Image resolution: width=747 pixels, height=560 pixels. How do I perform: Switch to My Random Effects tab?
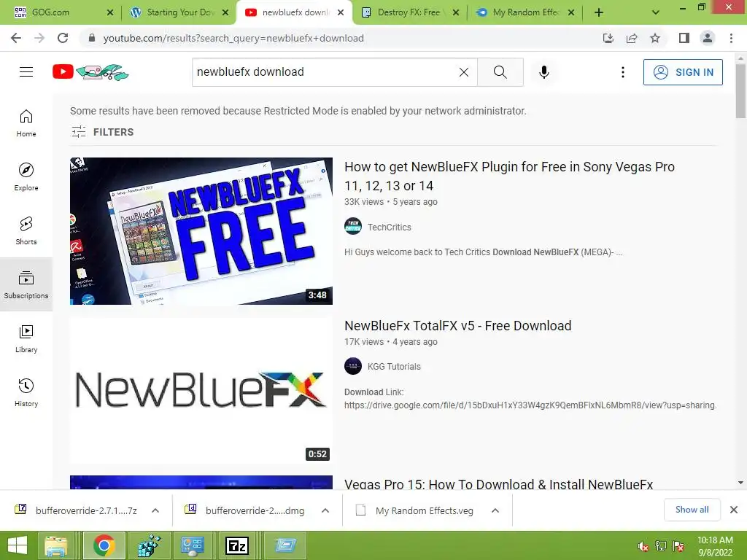click(x=525, y=12)
